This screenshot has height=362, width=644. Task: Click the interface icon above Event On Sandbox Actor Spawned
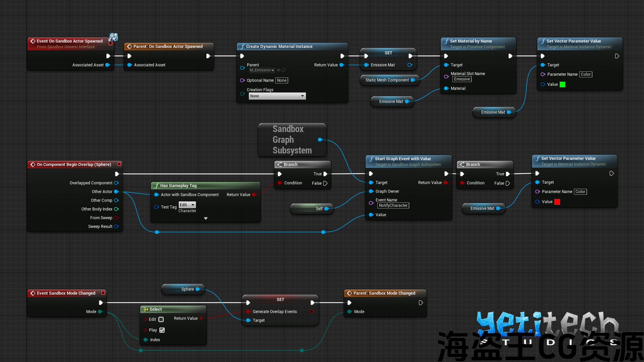point(113,37)
